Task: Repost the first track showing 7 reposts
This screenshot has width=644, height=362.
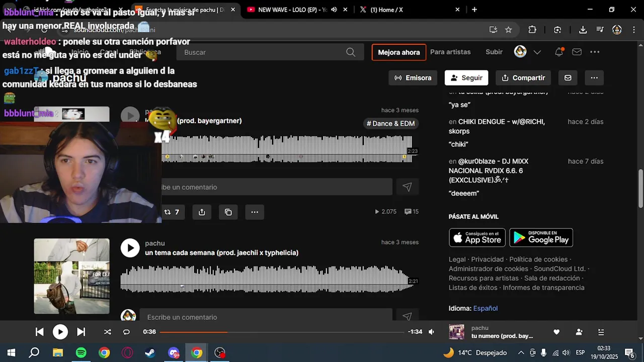Action: [x=172, y=212]
